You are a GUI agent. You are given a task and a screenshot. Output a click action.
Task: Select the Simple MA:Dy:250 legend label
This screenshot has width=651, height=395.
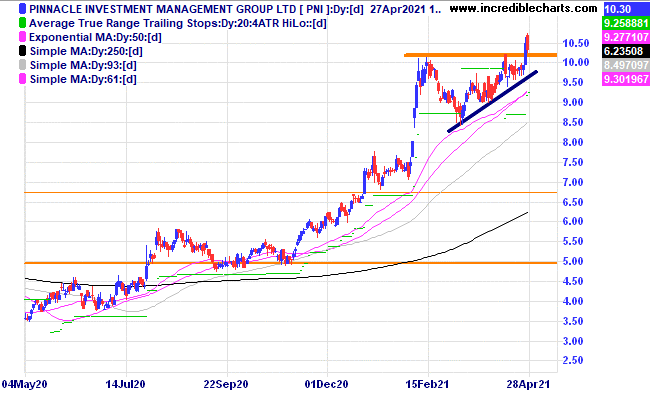(86, 52)
